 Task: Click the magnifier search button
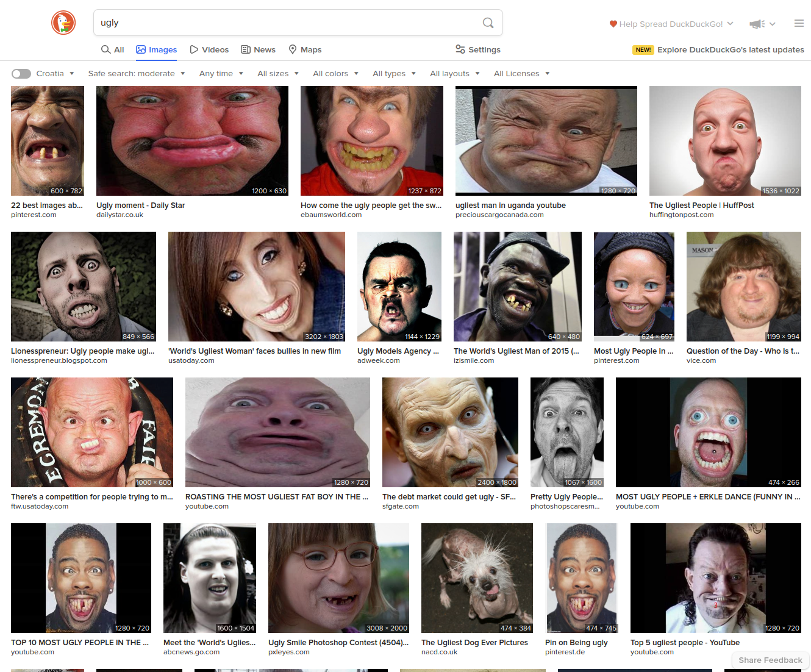(488, 23)
